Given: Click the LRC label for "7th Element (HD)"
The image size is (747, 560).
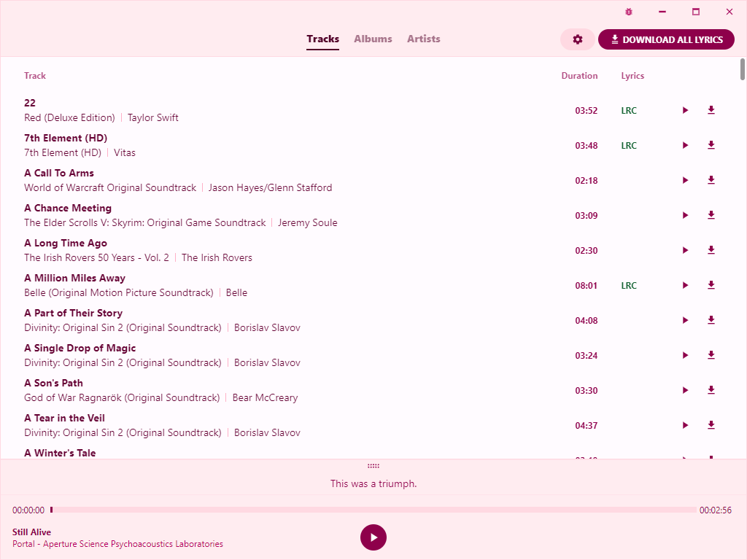Looking at the screenshot, I should point(629,146).
